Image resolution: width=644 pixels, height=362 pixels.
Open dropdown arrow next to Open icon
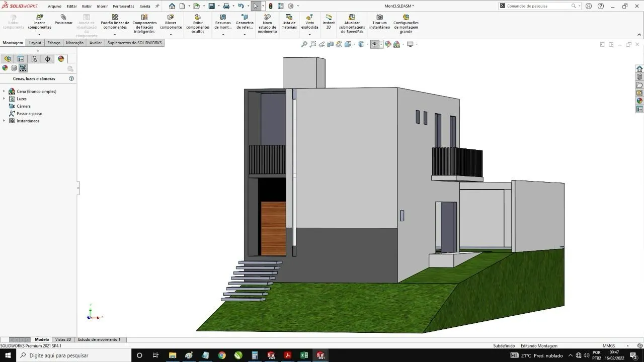[x=204, y=6]
